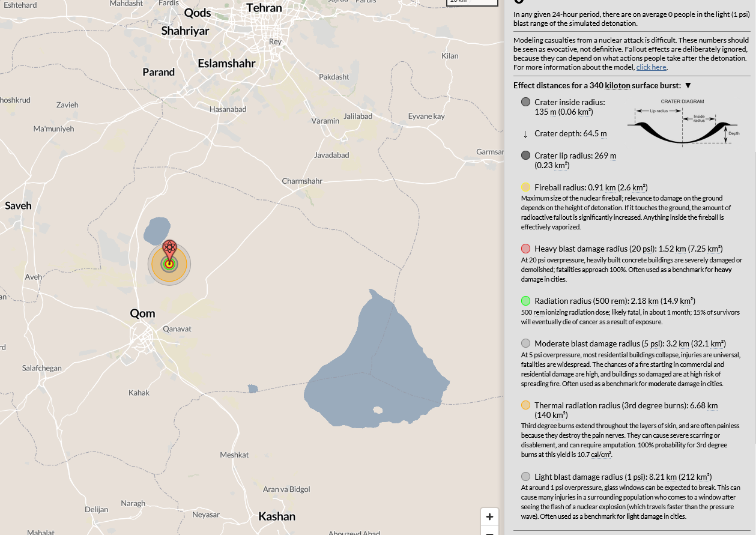Click the 'Crater inside radius' label

[570, 107]
